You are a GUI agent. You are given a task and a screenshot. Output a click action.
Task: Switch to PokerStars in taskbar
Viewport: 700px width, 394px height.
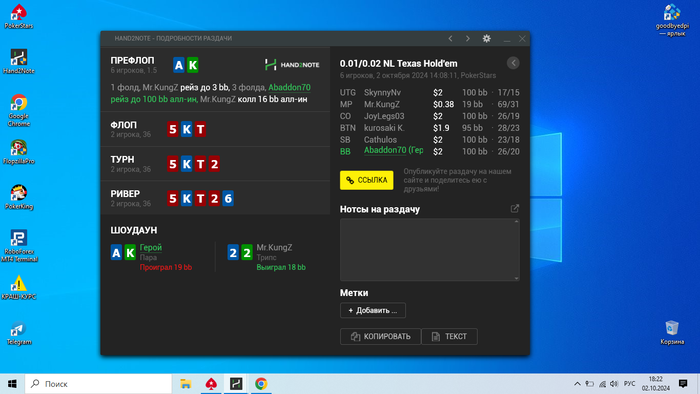[x=211, y=384]
